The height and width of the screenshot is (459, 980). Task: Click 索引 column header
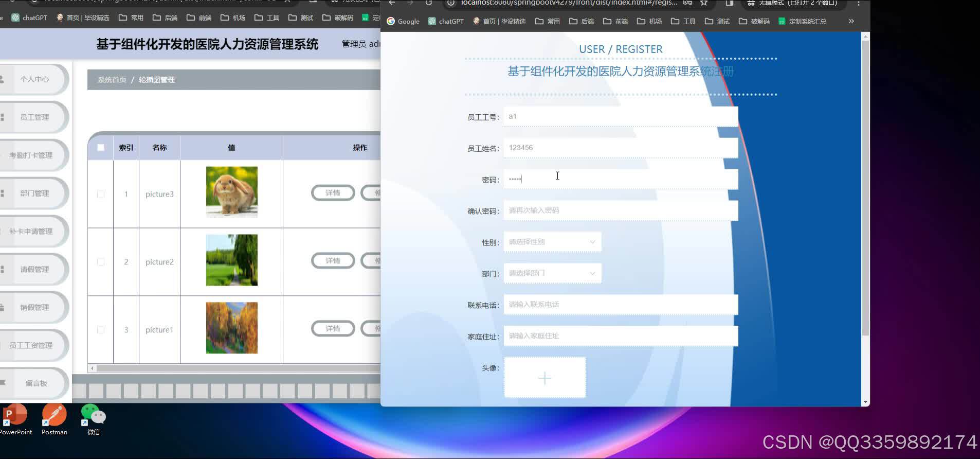click(126, 148)
